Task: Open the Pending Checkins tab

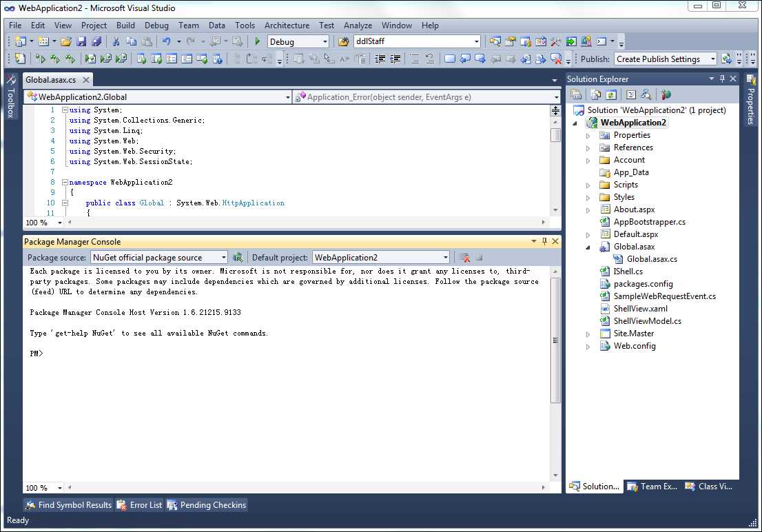Action: pos(207,504)
